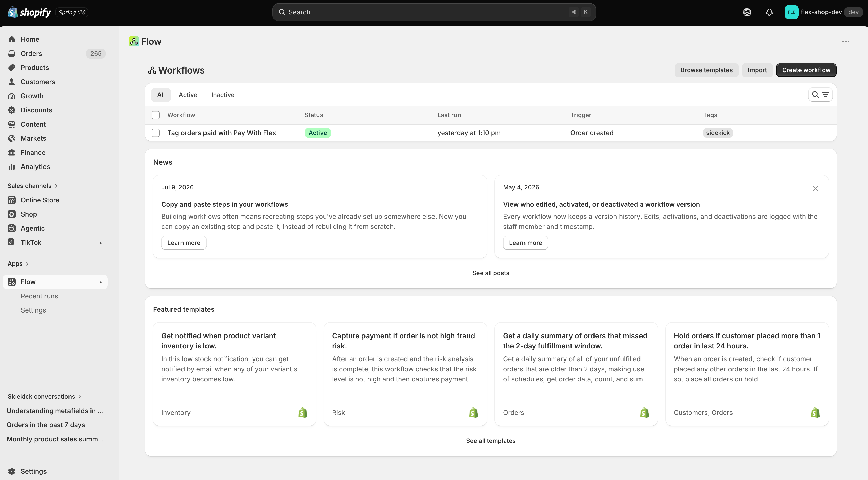Click the Home icon in the sidebar
This screenshot has height=480, width=868.
pos(12,39)
